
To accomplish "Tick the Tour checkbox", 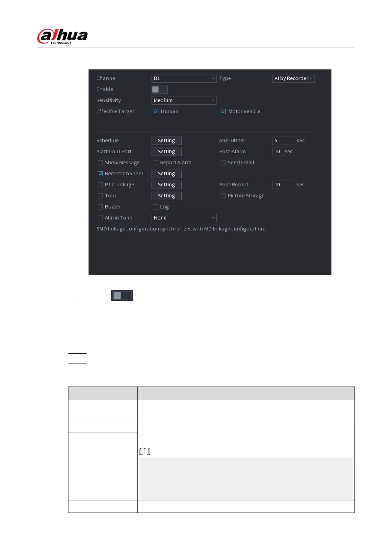I will coord(100,196).
